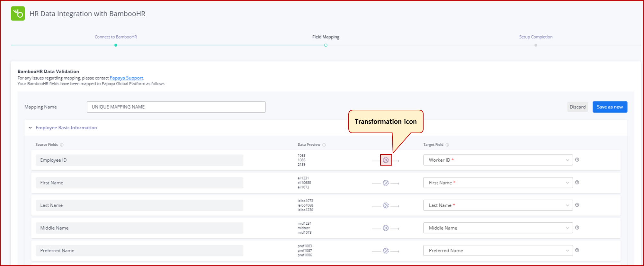Click page title HR Data Integration with BambooHR
644x266 pixels.
(87, 14)
